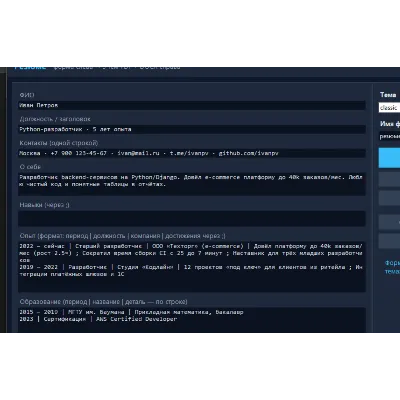Click the Образование education text area
This screenshot has width=400, height=400.
192,320
